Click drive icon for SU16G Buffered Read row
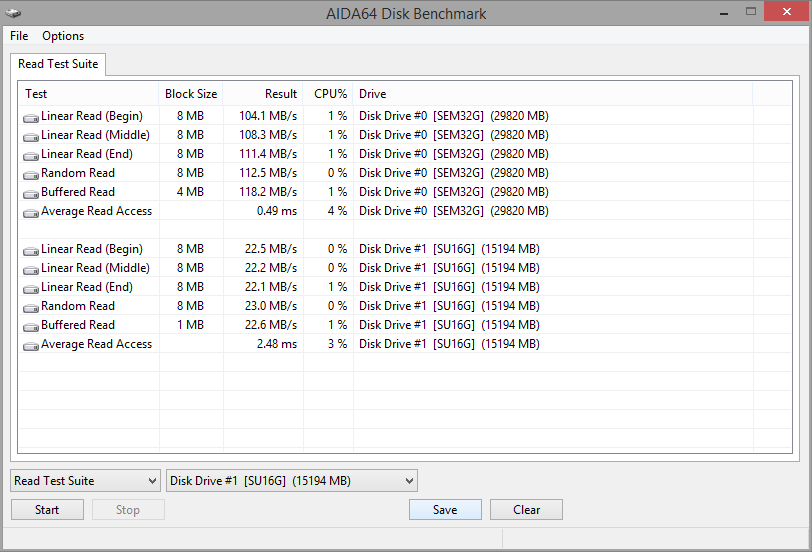 click(31, 327)
